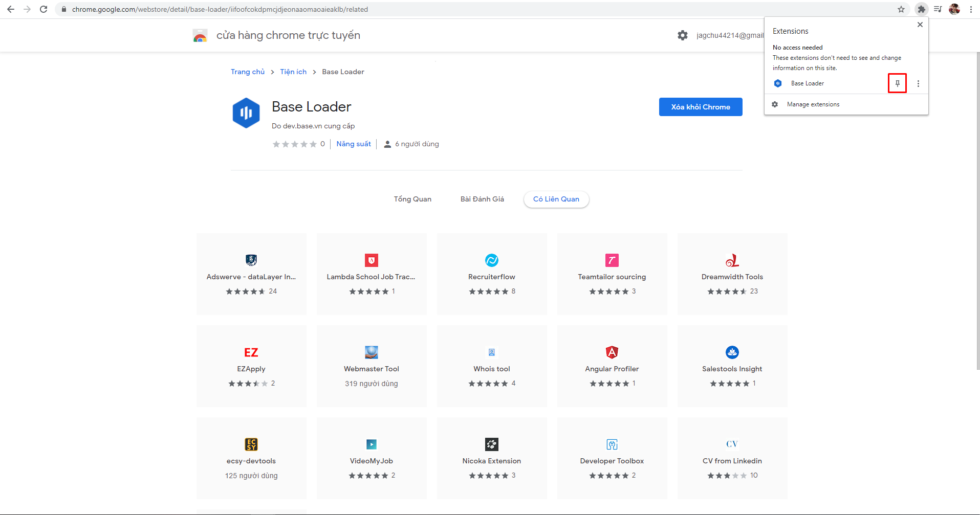Switch to the Tổng Quan tab

coord(412,199)
